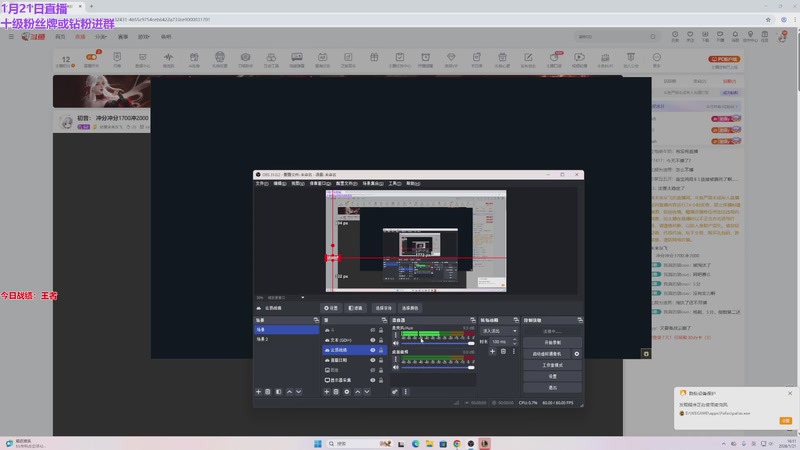Mute the desktop audio speaker icon
This screenshot has height=450, width=800.
click(x=395, y=367)
